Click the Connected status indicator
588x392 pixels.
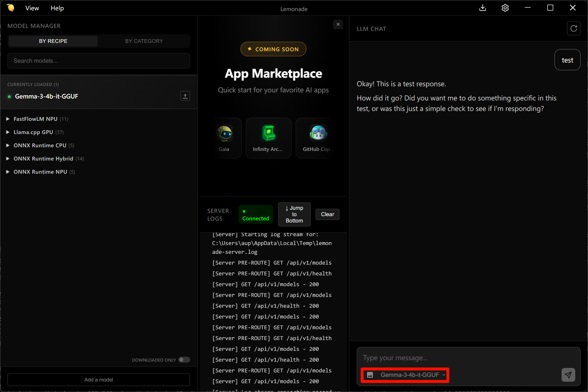pyautogui.click(x=256, y=215)
